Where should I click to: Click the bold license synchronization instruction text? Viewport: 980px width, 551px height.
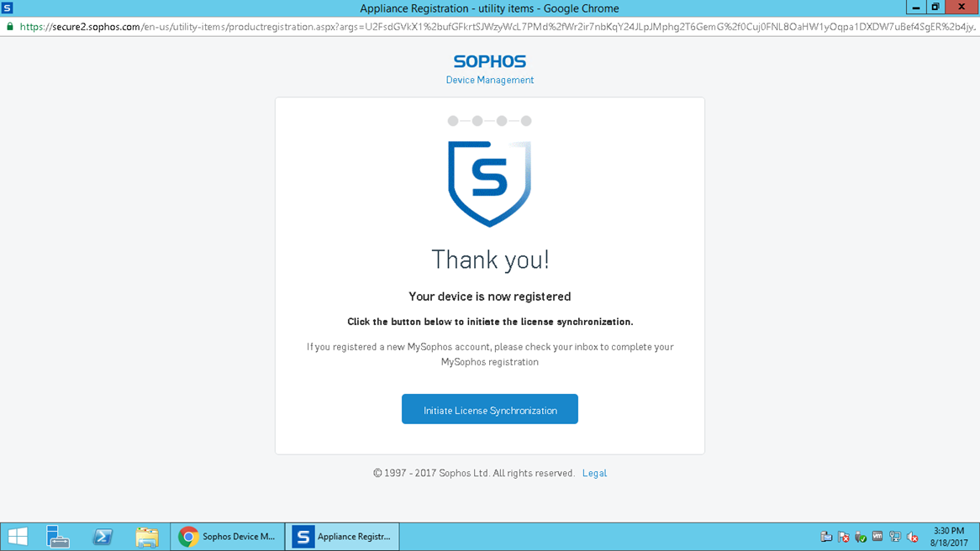tap(490, 322)
